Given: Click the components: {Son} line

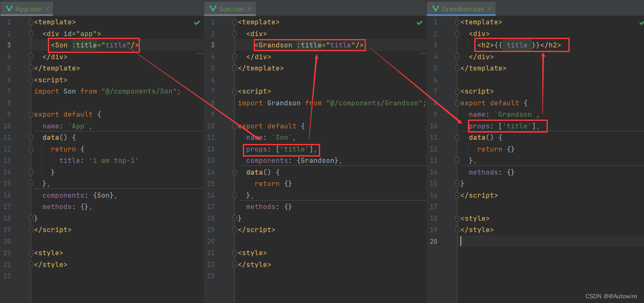Looking at the screenshot, I should coord(80,195).
